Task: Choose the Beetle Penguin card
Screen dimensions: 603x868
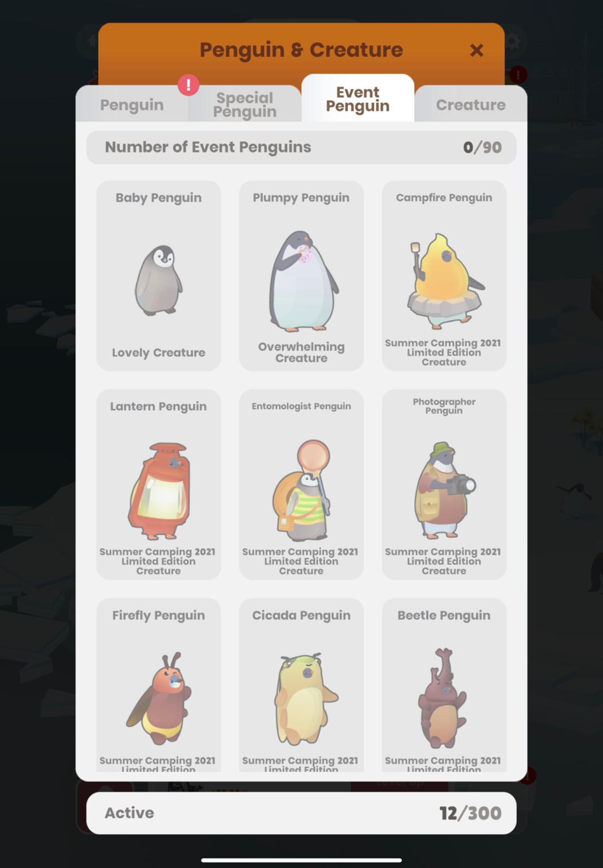Action: pos(444,685)
